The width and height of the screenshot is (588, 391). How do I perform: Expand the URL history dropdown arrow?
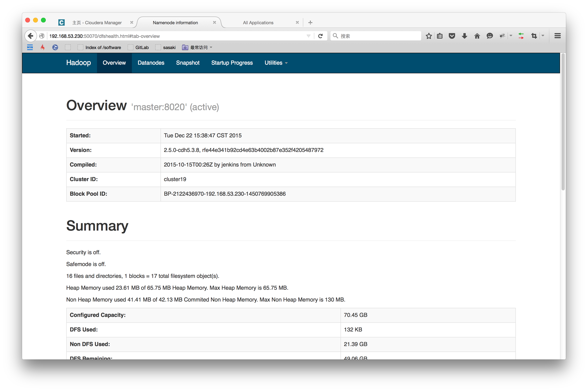click(309, 36)
